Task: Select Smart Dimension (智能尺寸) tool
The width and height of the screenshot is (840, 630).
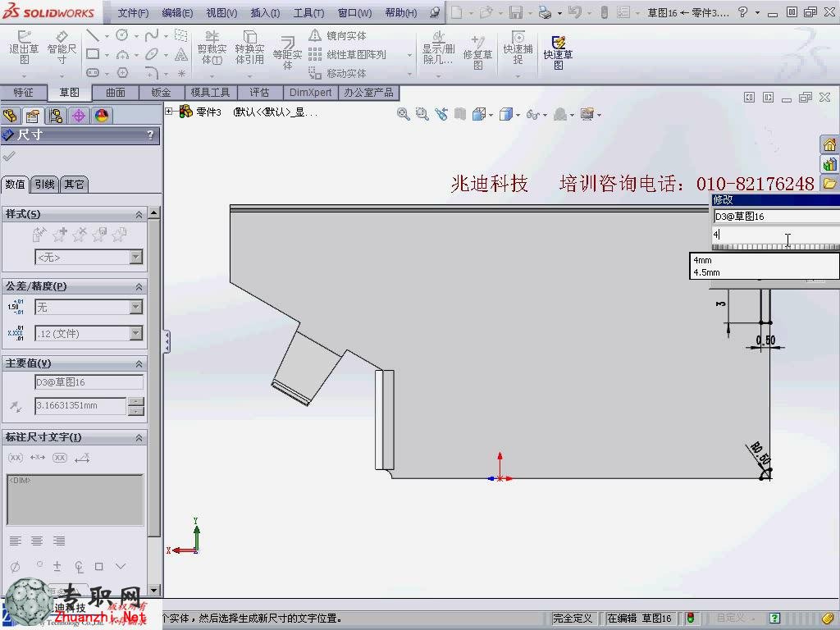Action: 62,48
